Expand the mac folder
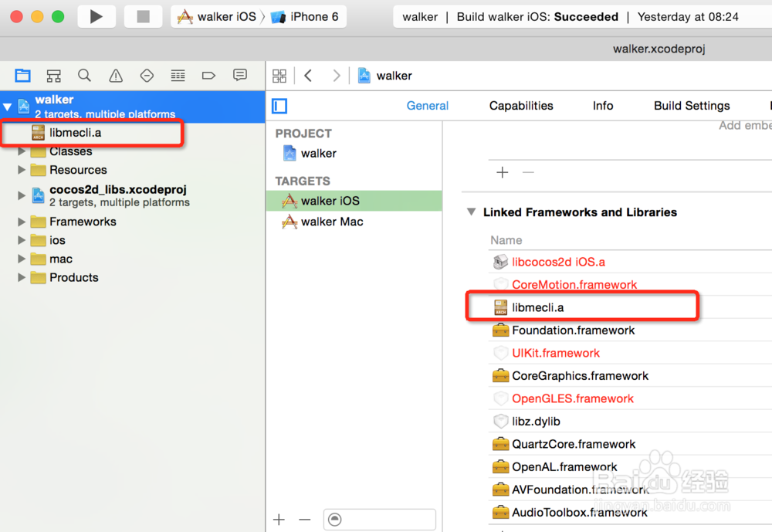This screenshot has width=772, height=532. [x=22, y=259]
